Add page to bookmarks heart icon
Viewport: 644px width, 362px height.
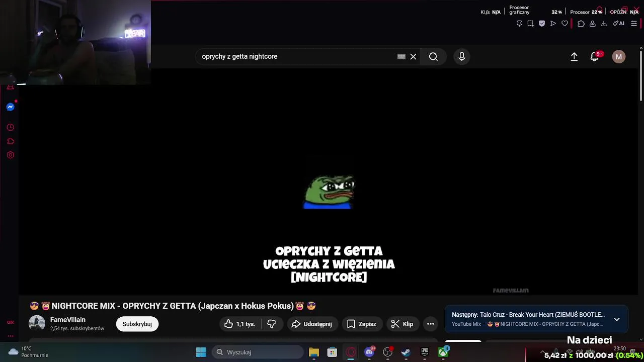(x=565, y=23)
